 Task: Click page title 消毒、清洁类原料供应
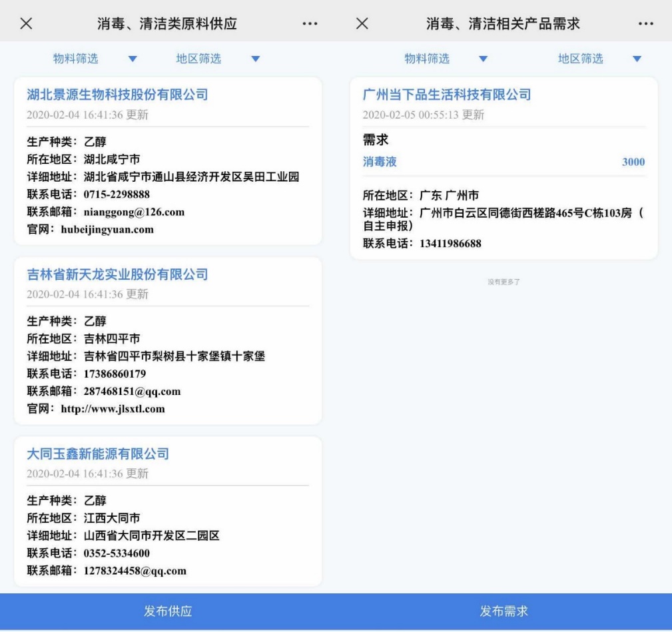click(x=167, y=23)
